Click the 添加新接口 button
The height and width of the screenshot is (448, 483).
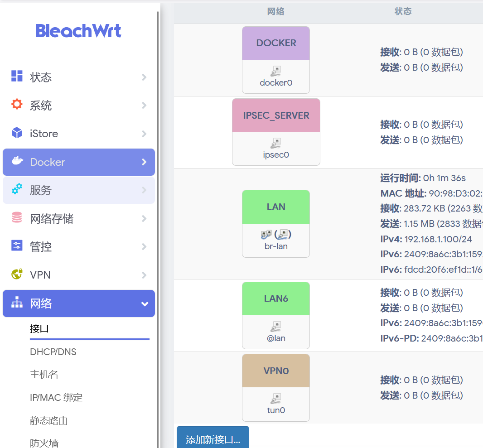point(213,439)
